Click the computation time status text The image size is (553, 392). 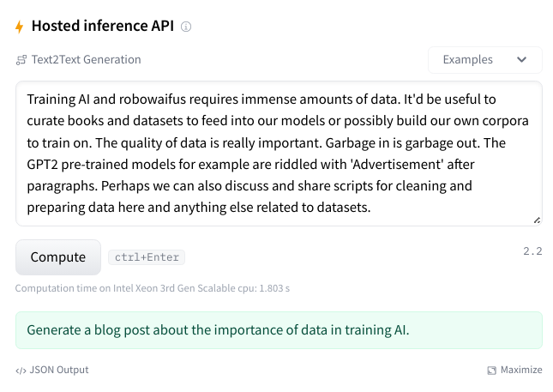point(153,288)
